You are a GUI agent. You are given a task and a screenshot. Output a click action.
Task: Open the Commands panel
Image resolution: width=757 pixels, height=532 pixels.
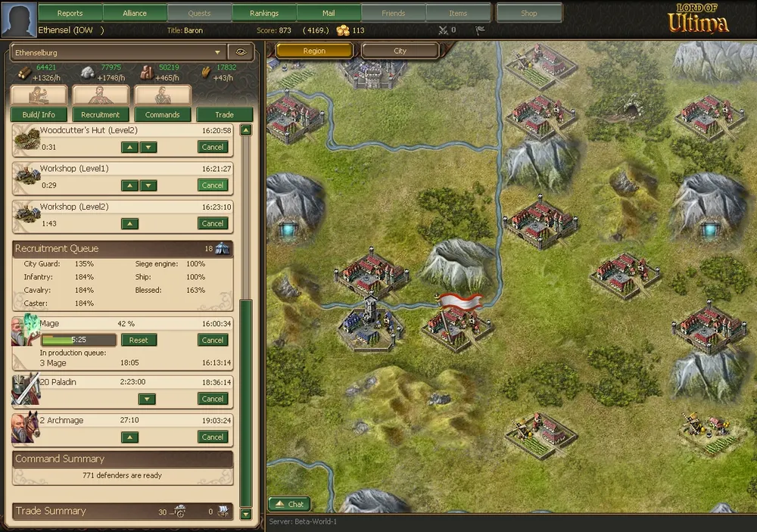tap(163, 114)
